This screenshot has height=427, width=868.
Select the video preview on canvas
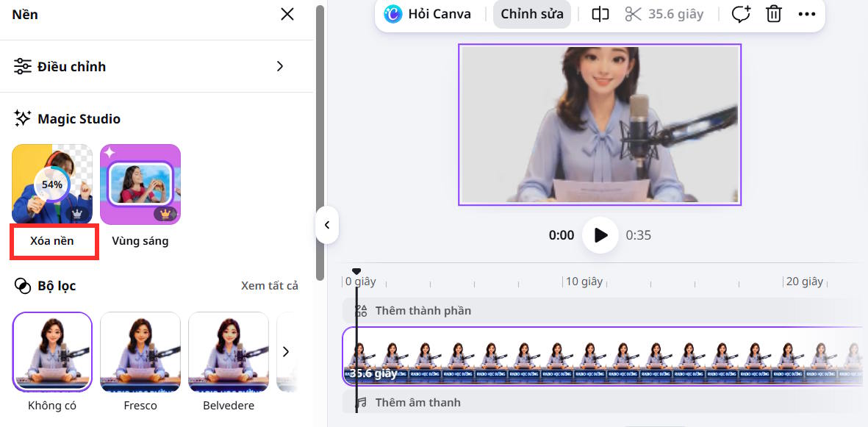pyautogui.click(x=600, y=125)
